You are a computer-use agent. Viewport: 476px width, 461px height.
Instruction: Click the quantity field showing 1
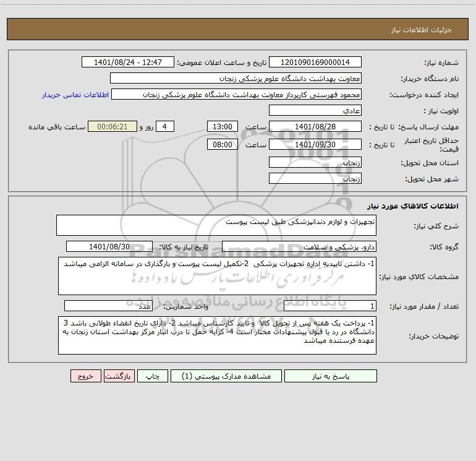(330, 306)
